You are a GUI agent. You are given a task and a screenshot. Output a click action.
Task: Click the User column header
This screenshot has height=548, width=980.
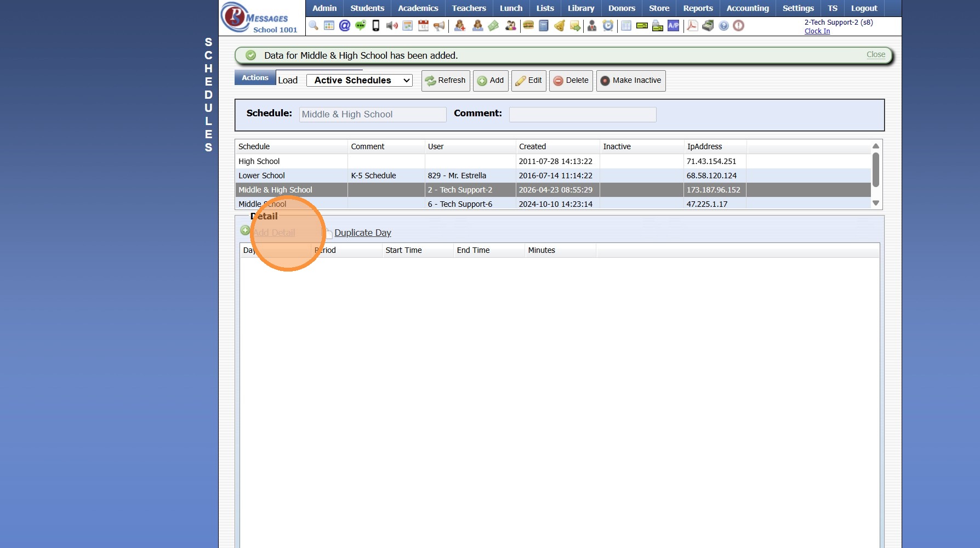tap(470, 146)
